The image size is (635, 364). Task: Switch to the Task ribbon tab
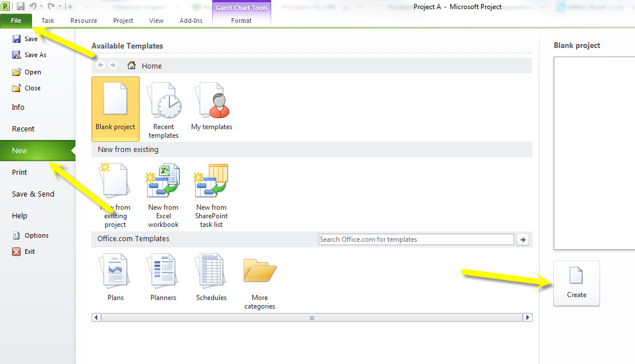coord(48,21)
